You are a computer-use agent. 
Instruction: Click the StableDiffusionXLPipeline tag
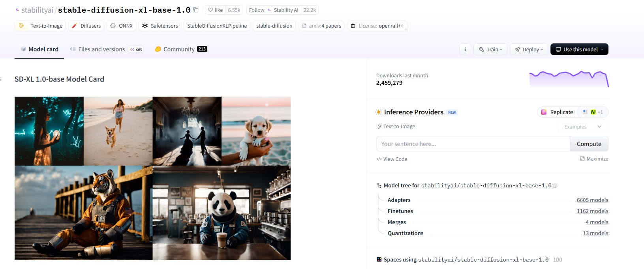[x=217, y=26]
